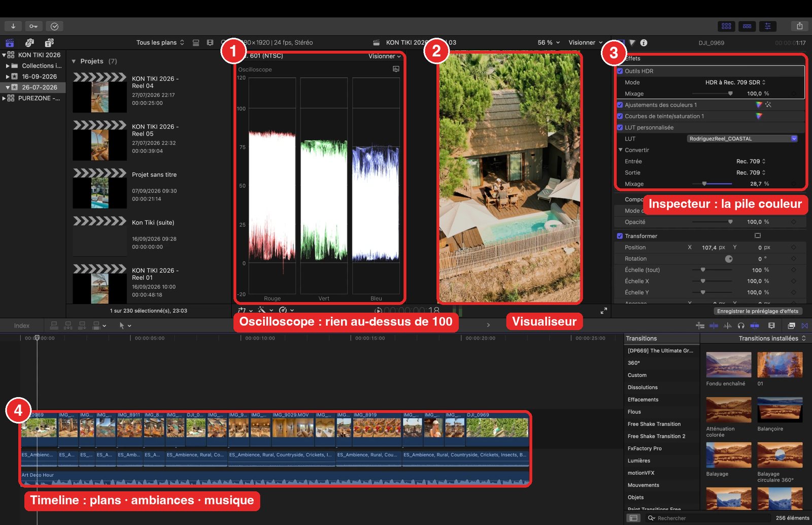The image size is (812, 525).
Task: Open the Color inspector triangle icon
Action: [x=632, y=43]
